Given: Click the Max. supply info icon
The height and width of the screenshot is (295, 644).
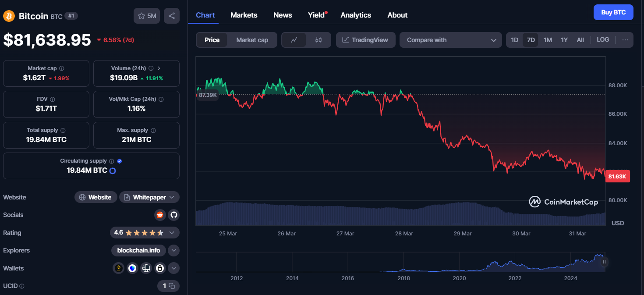Looking at the screenshot, I should [x=153, y=131].
